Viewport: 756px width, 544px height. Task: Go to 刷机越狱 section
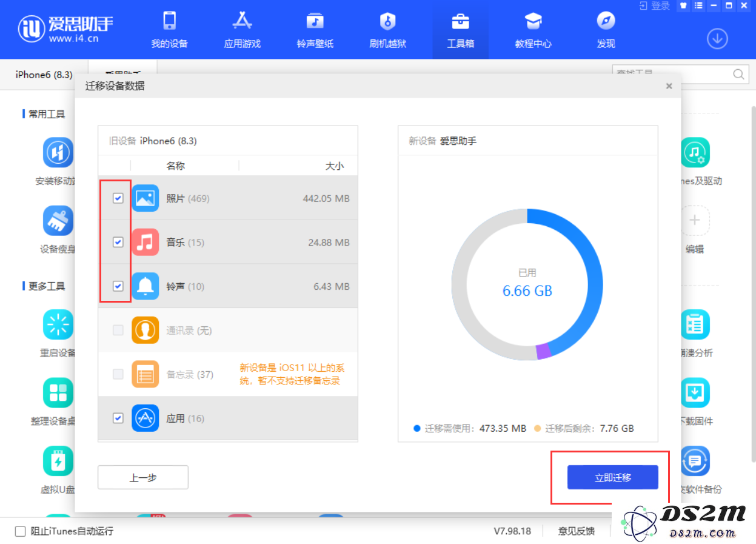388,30
